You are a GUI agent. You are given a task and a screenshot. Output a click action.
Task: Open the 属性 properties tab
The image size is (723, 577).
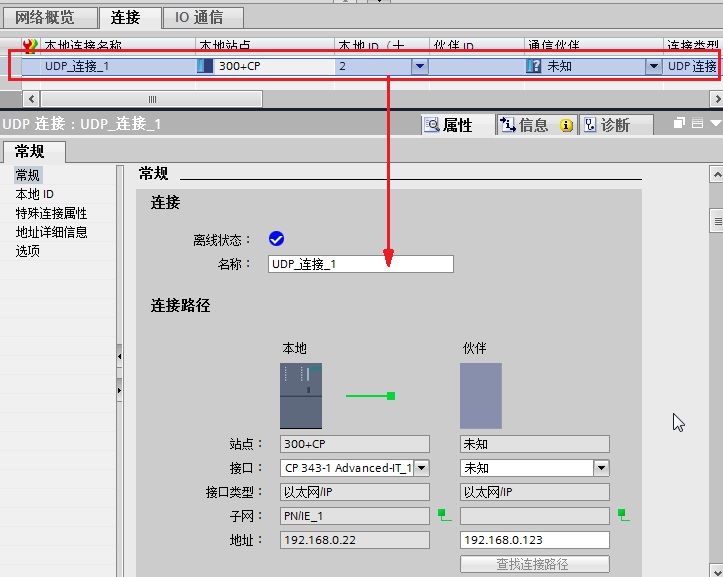pos(458,125)
